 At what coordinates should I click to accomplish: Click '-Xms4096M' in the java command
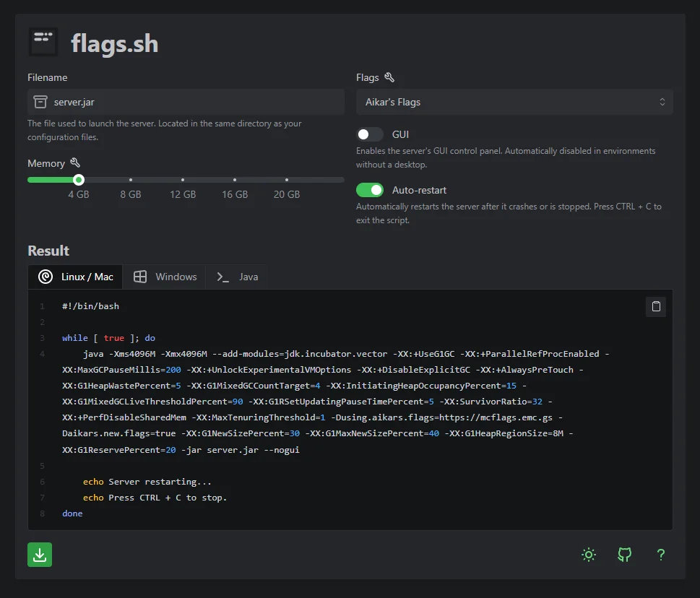pos(133,354)
